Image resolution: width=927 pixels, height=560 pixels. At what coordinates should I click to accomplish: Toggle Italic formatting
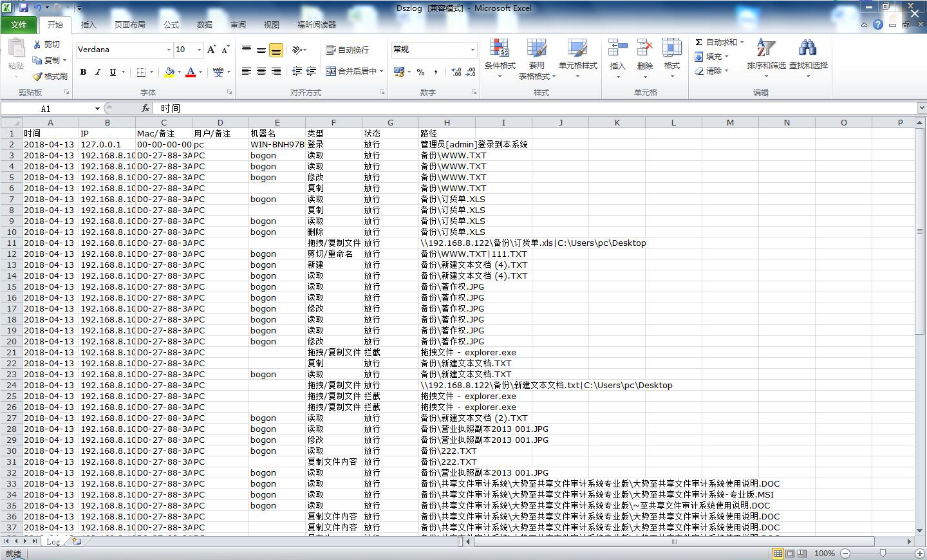point(98,71)
